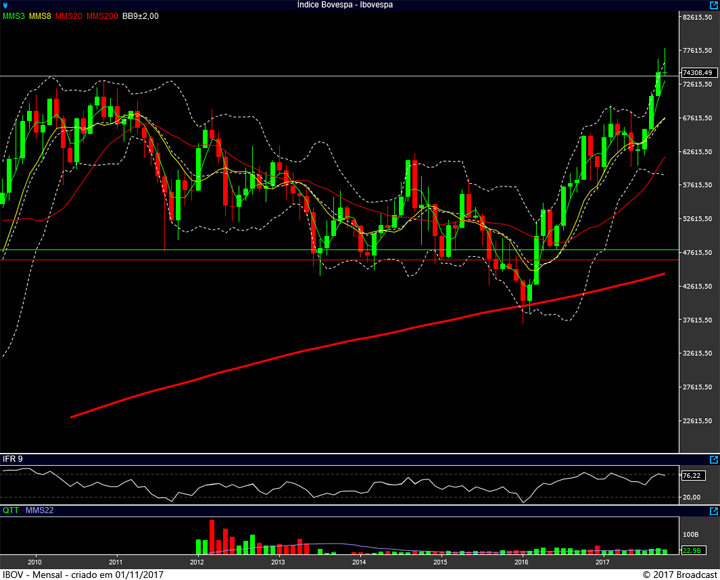
Task: Select the QTT volume panel label
Action: pos(10,509)
